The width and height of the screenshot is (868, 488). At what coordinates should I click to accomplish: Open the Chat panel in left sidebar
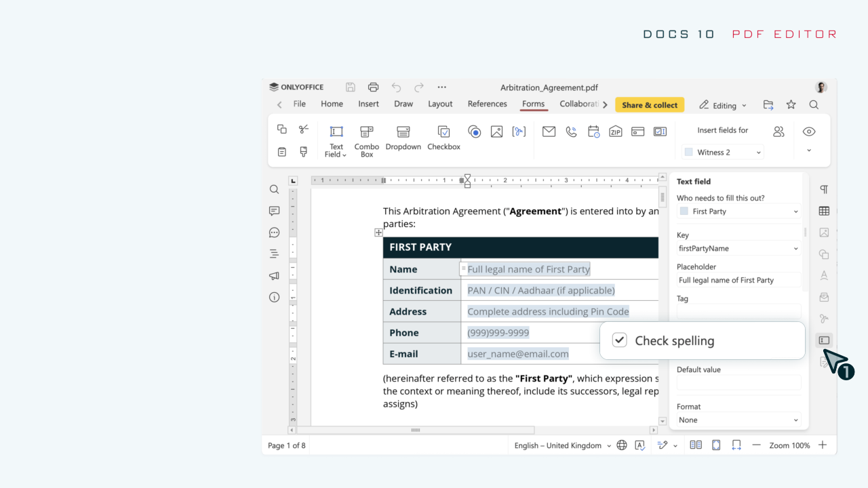click(x=274, y=232)
